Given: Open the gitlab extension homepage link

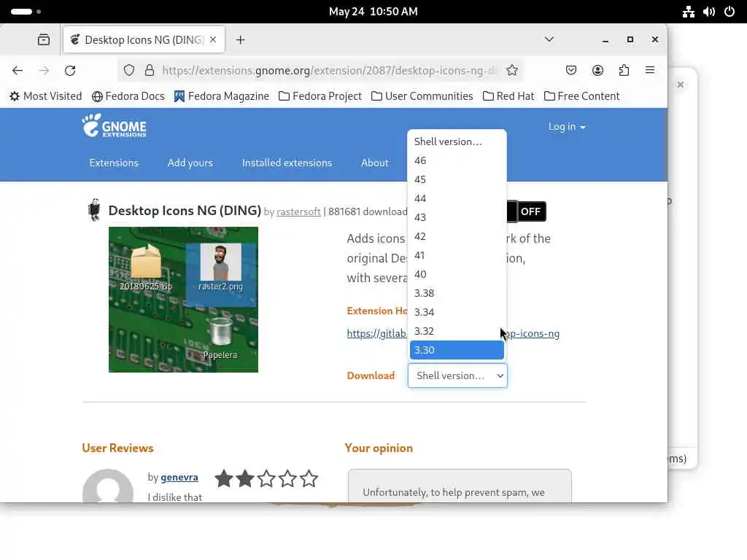Looking at the screenshot, I should coord(453,333).
